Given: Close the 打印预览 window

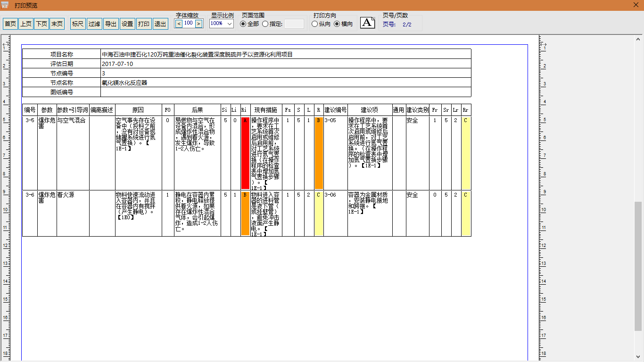Looking at the screenshot, I should coord(636,5).
